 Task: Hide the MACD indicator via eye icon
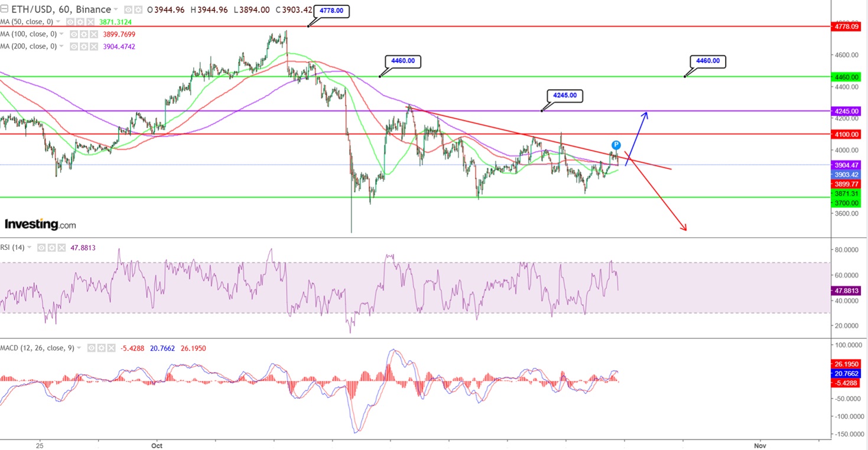pos(92,348)
